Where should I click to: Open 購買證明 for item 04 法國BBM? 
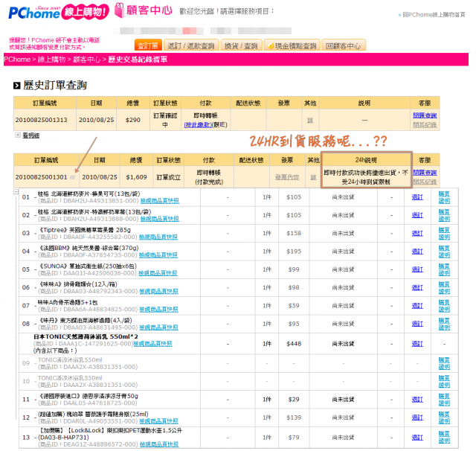pos(444,252)
